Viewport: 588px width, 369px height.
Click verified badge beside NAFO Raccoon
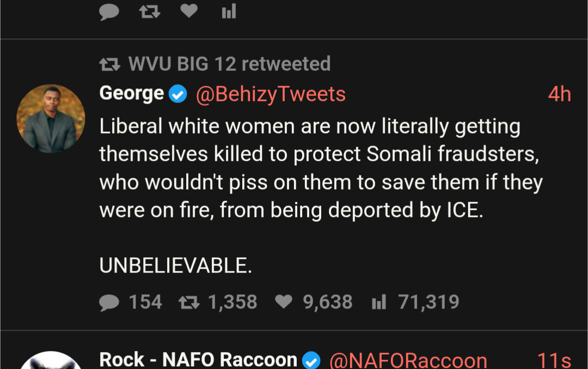point(311,360)
